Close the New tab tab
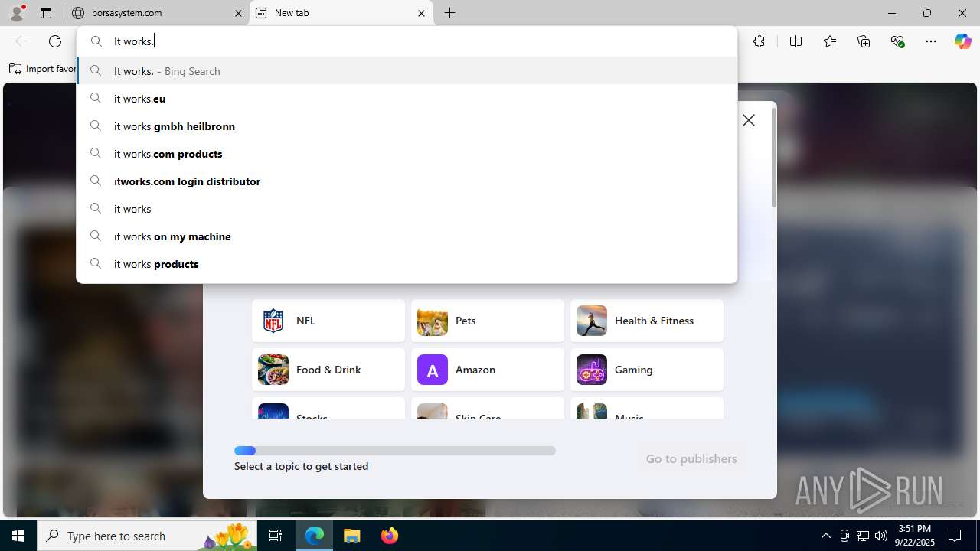 point(422,13)
